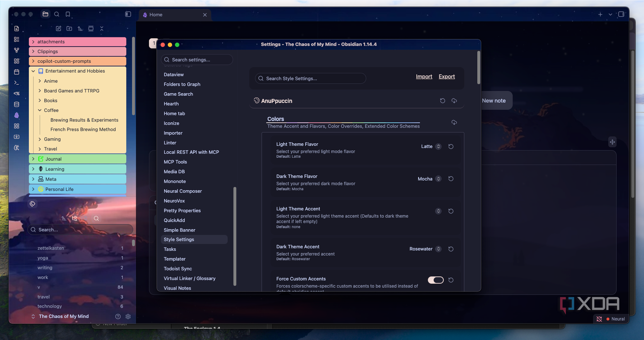Open the Dark Theme Flavor Mocha dropdown
The height and width of the screenshot is (340, 644).
point(429,179)
